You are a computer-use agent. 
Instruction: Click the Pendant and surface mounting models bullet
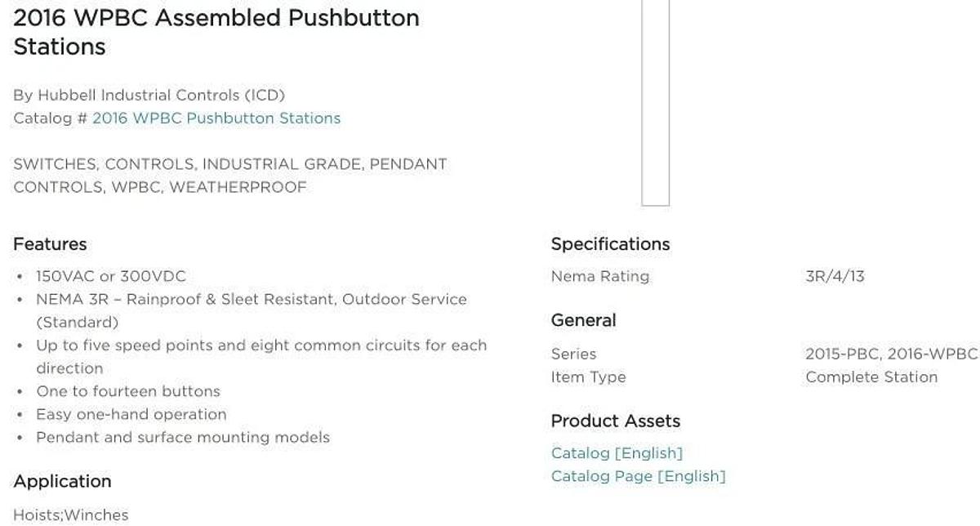(x=183, y=437)
